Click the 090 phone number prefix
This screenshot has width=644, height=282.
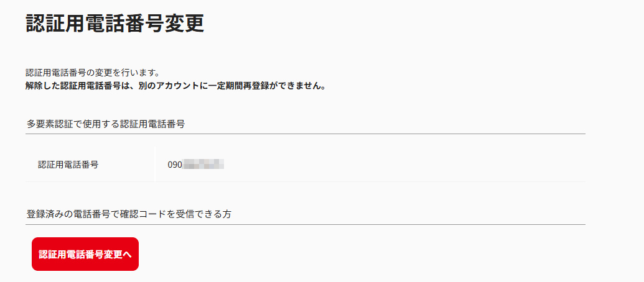pos(175,165)
